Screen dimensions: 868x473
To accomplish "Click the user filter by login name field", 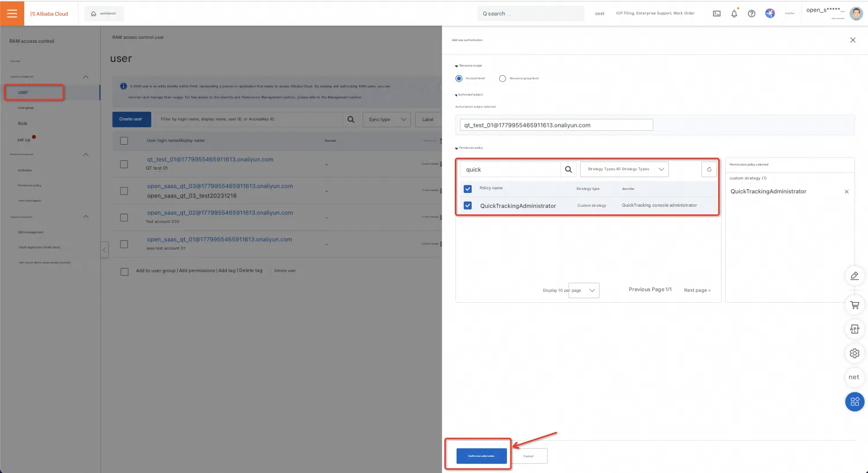I will 249,119.
